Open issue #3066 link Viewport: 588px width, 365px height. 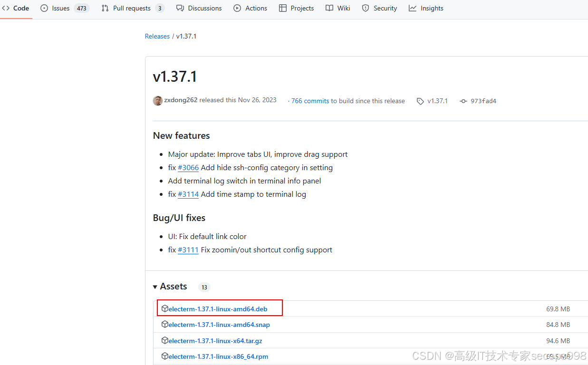(x=188, y=168)
